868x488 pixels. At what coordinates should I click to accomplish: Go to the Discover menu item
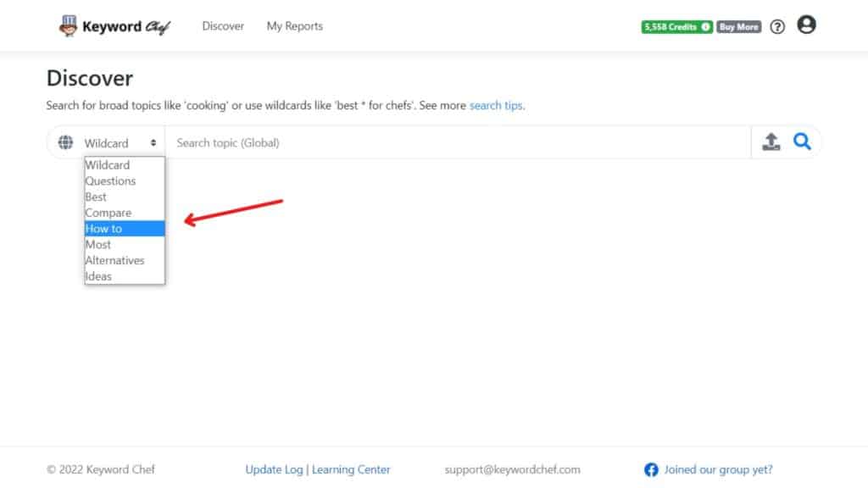point(222,26)
